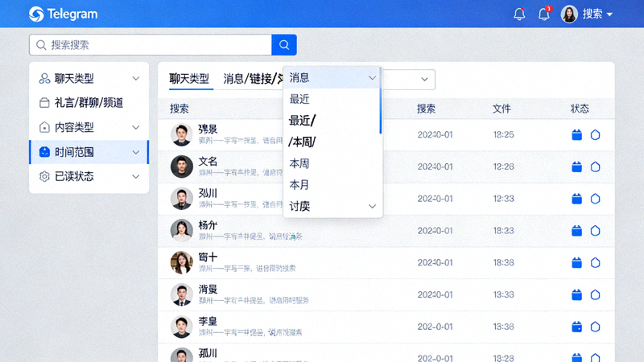This screenshot has width=644, height=362.
Task: Click the profile avatar in header
Action: [x=569, y=14]
